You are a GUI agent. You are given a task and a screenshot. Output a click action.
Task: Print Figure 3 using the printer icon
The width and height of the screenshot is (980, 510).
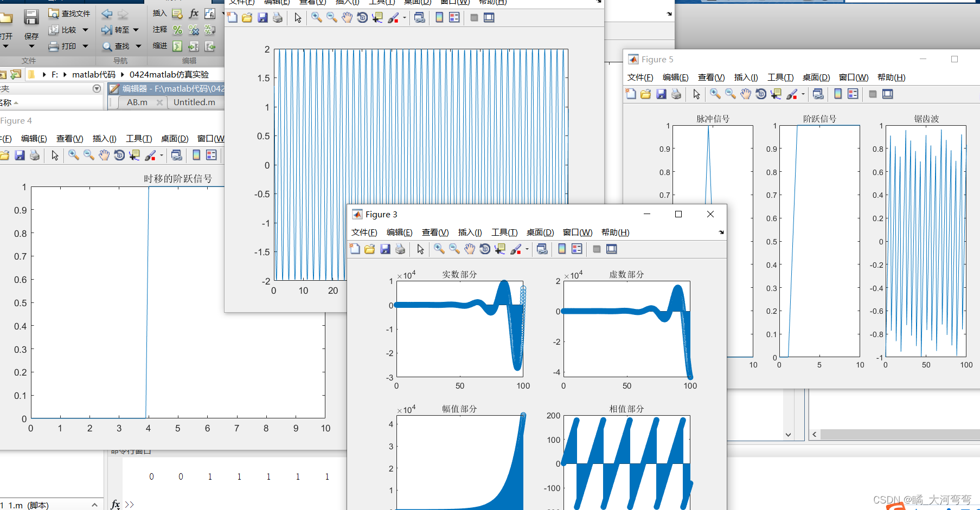click(400, 249)
